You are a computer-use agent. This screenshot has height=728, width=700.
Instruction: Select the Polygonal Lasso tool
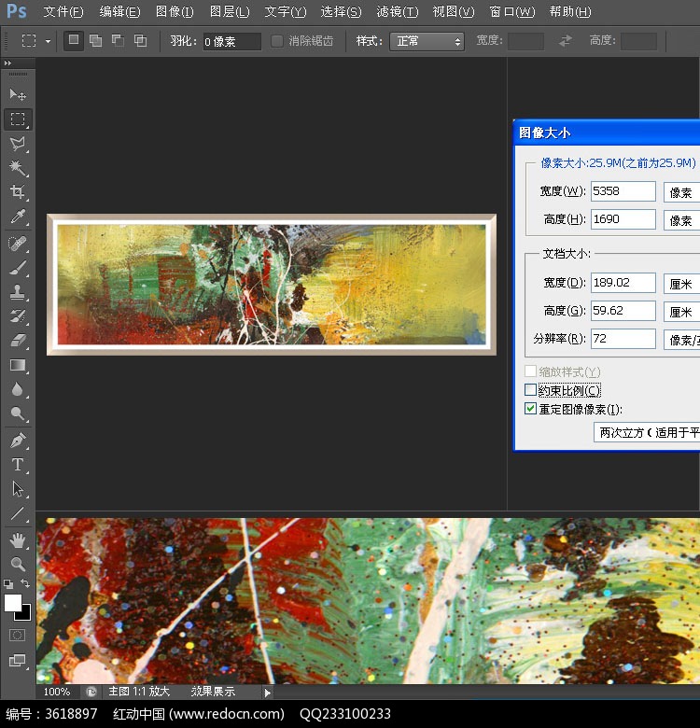tap(18, 144)
